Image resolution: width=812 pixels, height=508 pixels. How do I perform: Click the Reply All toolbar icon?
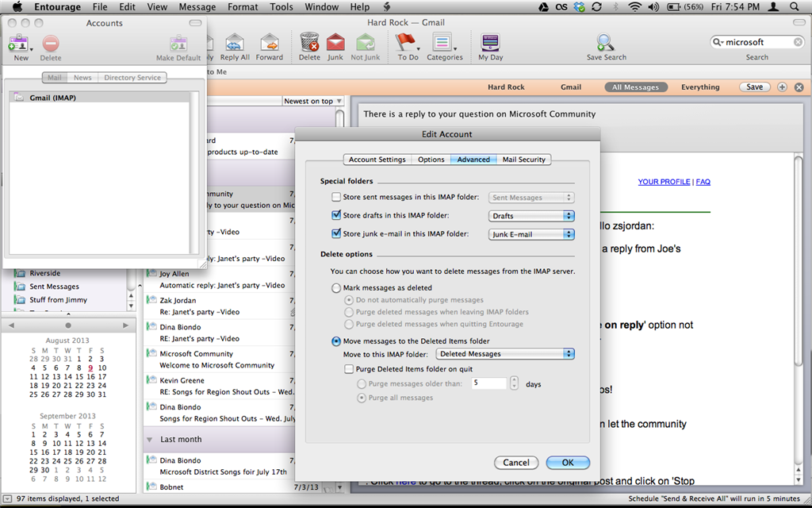click(x=235, y=43)
